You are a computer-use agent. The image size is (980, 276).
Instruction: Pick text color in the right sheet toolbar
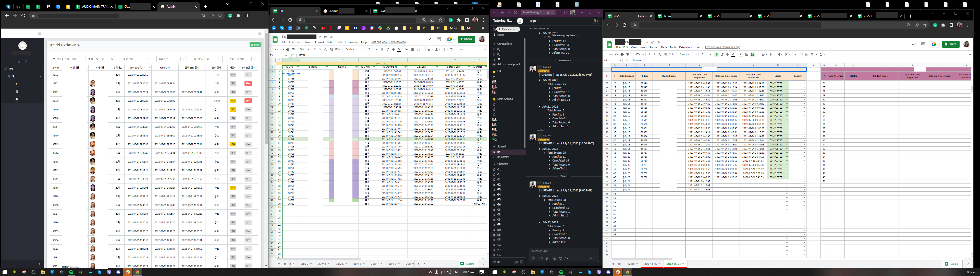733,54
